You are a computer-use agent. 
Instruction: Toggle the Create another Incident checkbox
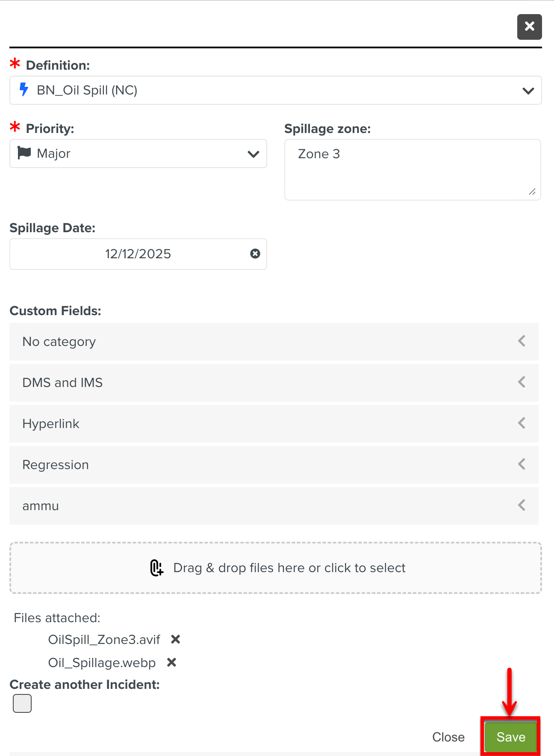pos(22,703)
